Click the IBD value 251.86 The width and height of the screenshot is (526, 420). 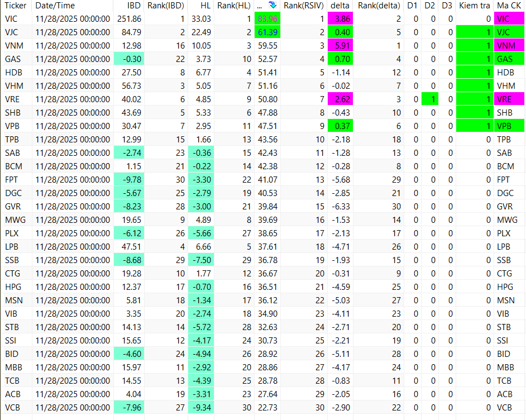[x=129, y=19]
